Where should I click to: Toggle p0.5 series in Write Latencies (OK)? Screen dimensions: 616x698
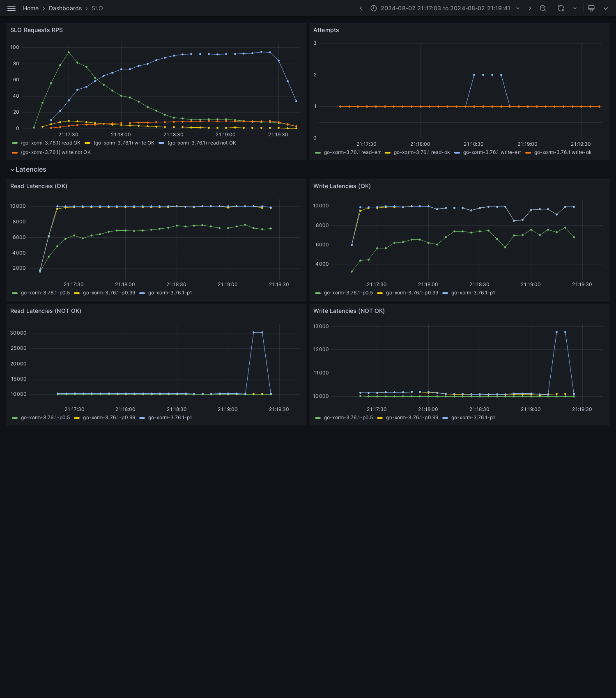(348, 293)
